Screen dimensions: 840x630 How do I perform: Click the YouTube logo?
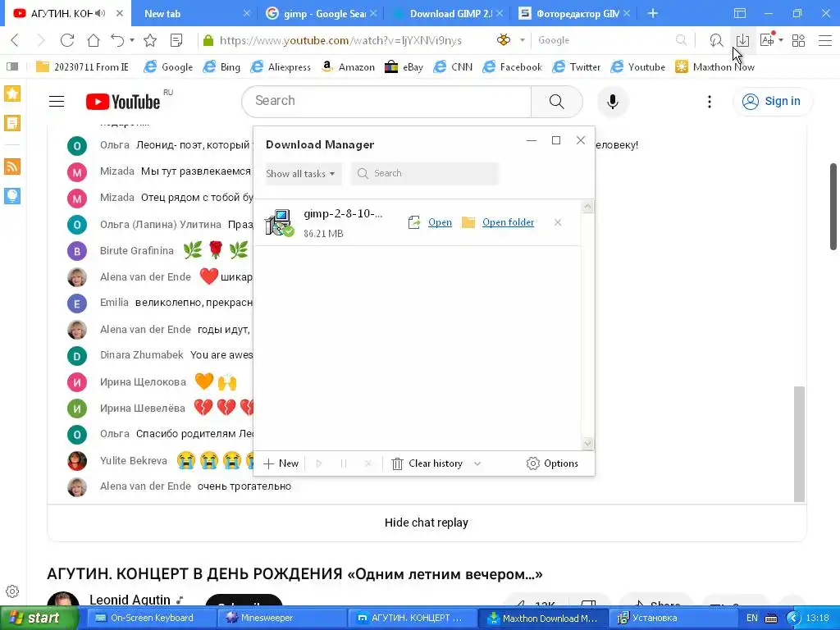pos(123,101)
